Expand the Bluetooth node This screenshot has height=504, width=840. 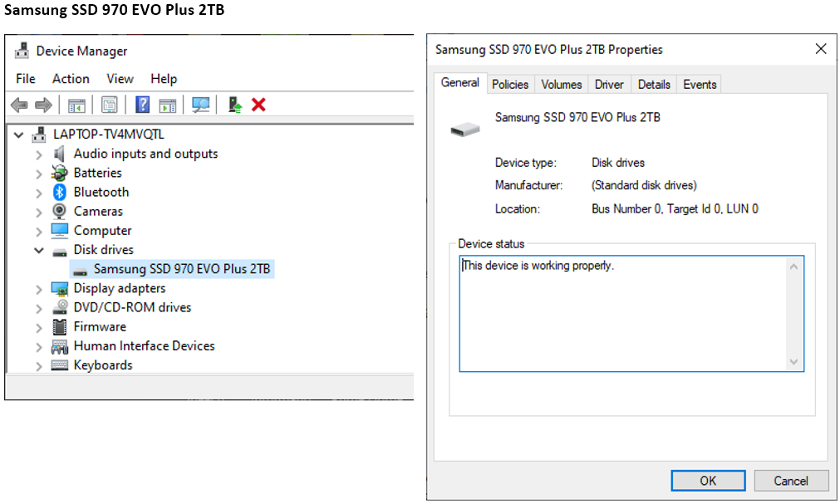[x=38, y=193]
